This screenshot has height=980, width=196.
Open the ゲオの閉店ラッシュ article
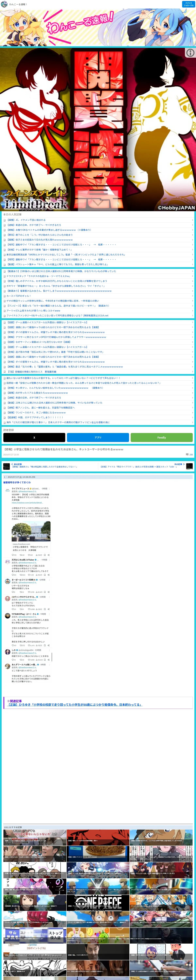click(53, 301)
